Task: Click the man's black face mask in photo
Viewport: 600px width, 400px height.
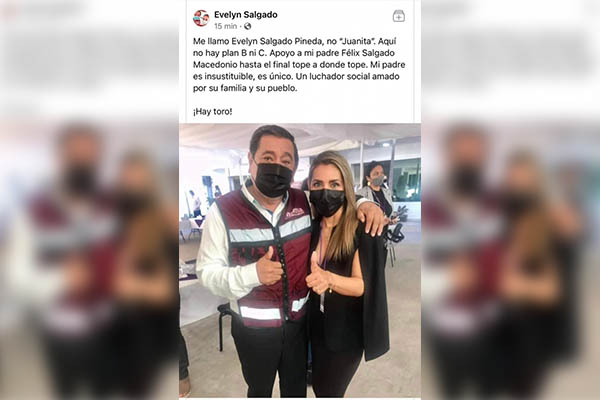Action: [x=272, y=179]
